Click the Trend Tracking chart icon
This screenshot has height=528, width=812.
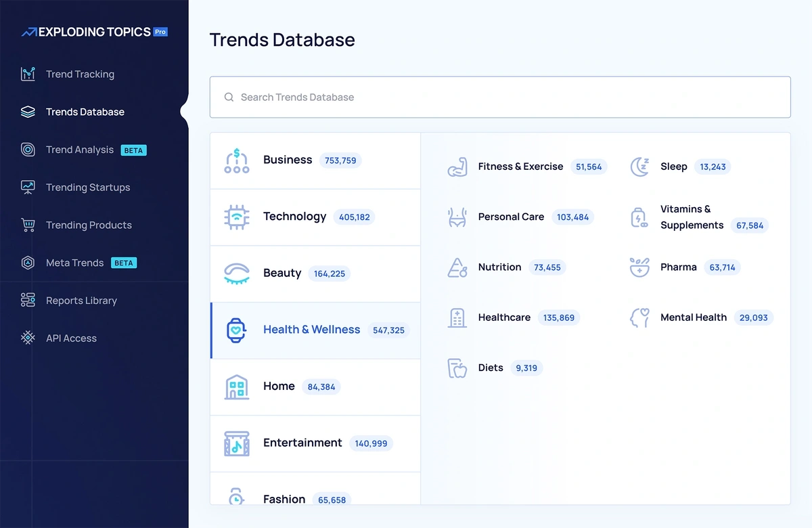(28, 74)
